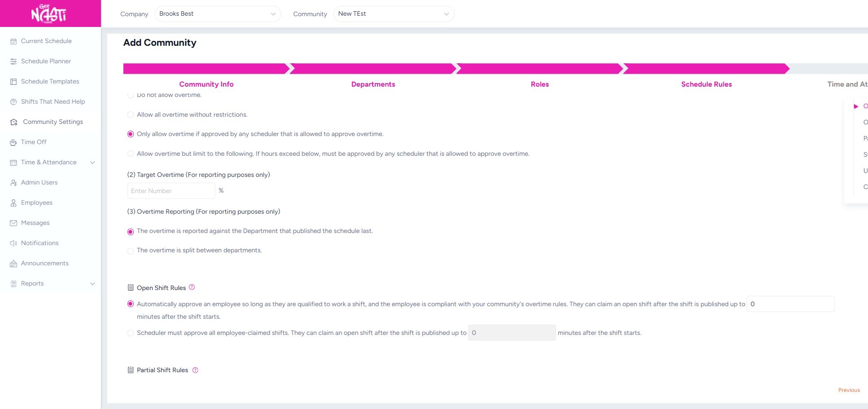The width and height of the screenshot is (868, 409).
Task: Open Announcements page
Action: click(45, 264)
